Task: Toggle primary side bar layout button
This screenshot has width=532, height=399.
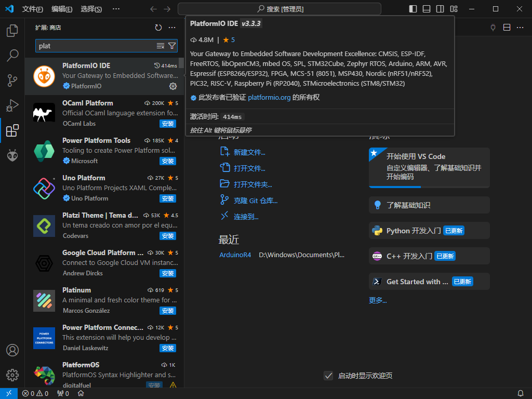Action: click(413, 9)
